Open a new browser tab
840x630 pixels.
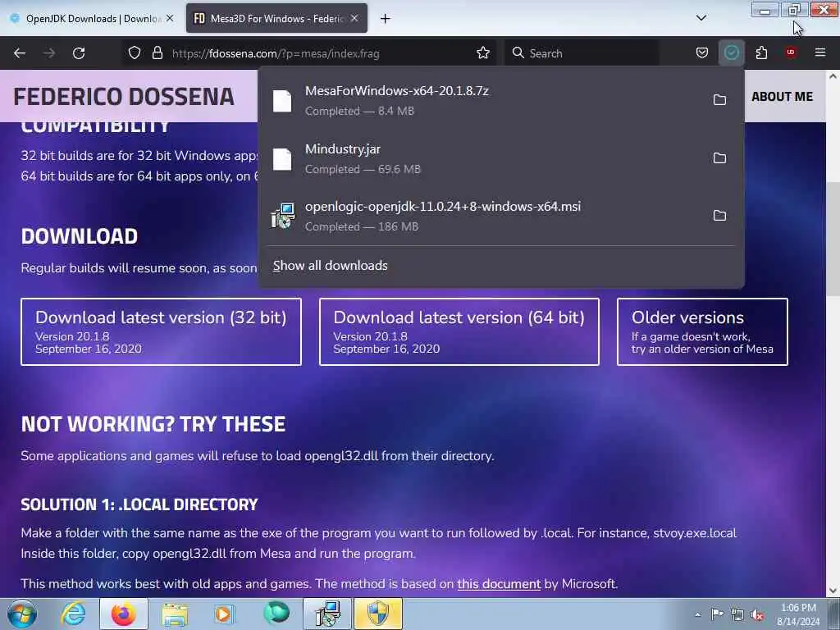tap(385, 19)
